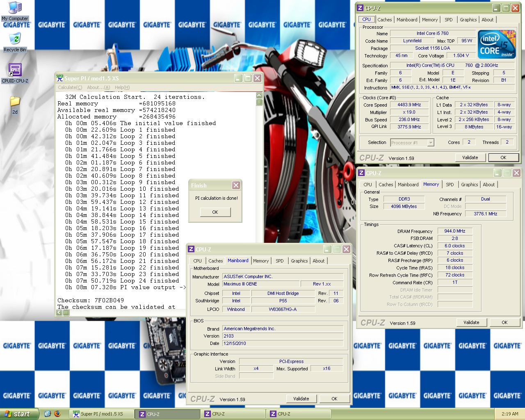Click Super PI horizontal scrollbar left arrow
This screenshot has width=525, height=420.
tap(59, 313)
